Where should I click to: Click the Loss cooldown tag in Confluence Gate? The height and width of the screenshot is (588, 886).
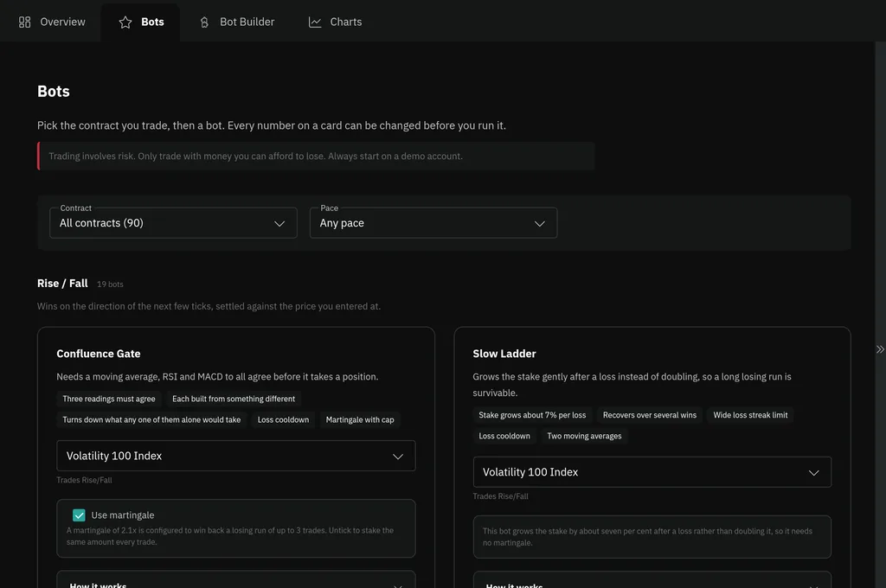(x=283, y=419)
